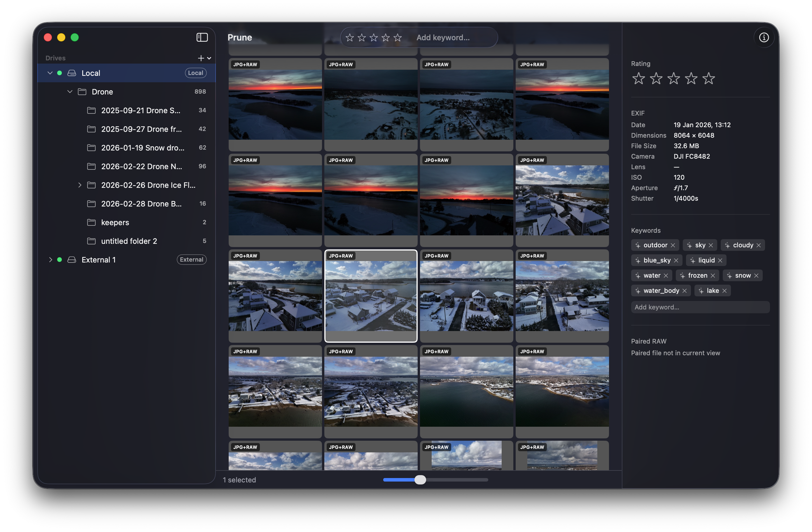Select the first sunset thumbnail in top row
812x532 pixels.
tap(275, 104)
